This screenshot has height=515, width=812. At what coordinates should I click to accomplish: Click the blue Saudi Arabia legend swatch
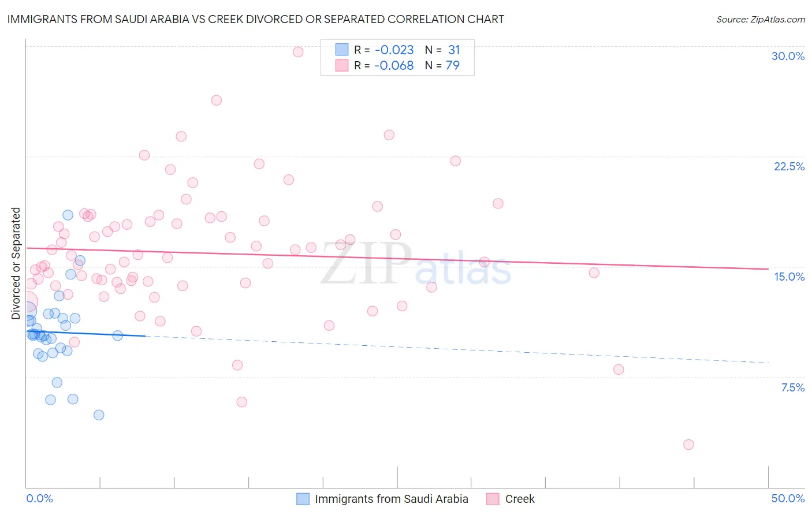point(303,499)
